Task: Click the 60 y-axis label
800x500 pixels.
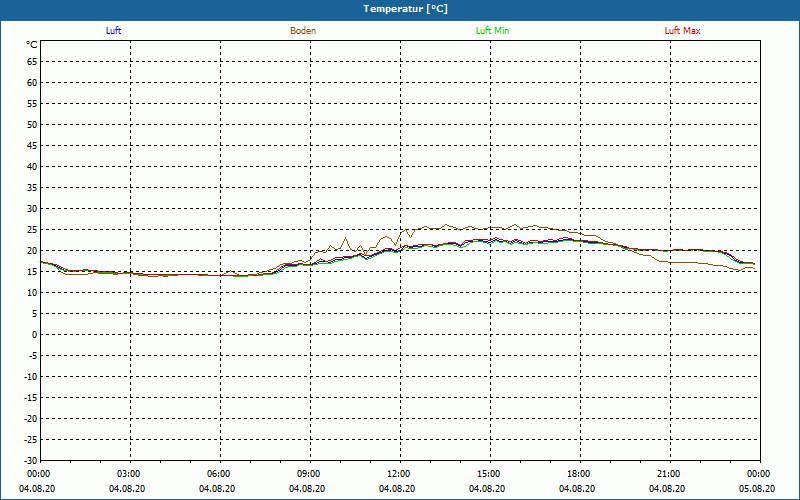Action: point(32,83)
